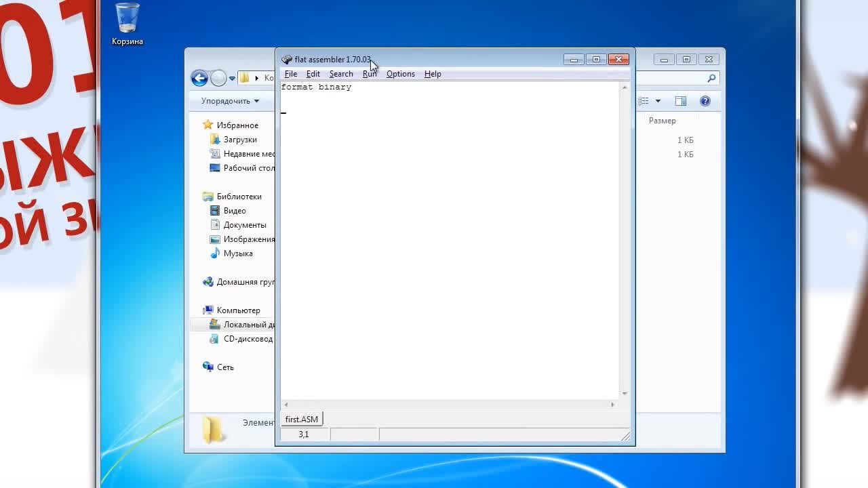Open the Edit menu in flat assembler

[313, 74]
